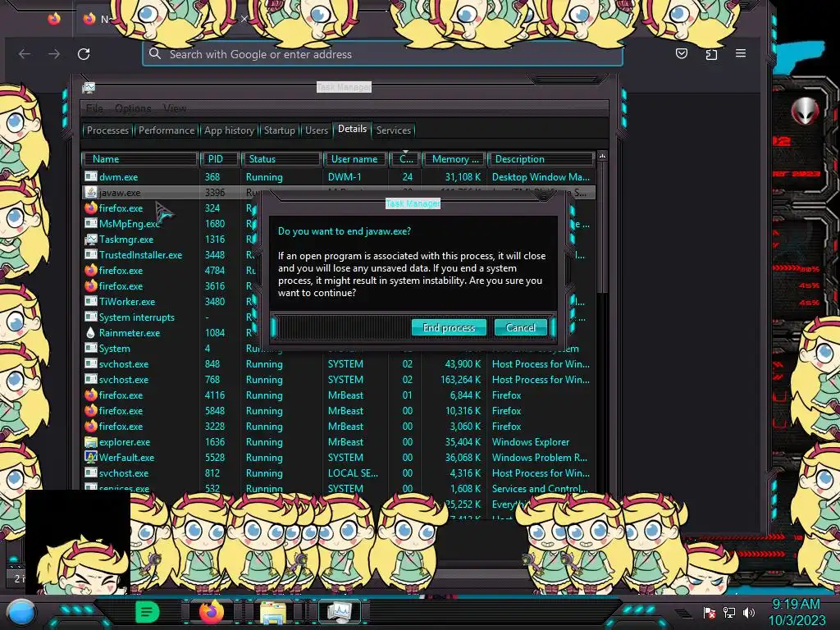The image size is (840, 630).
Task: Sort by the User name column header
Action: [x=355, y=159]
